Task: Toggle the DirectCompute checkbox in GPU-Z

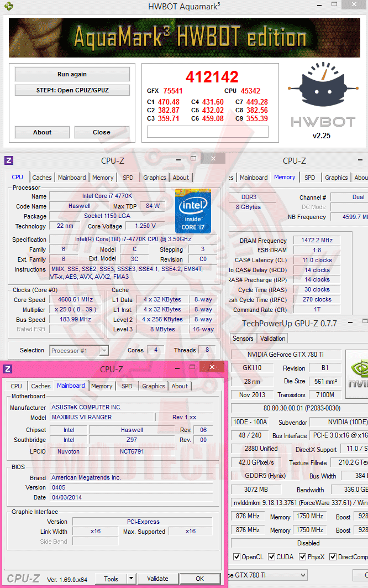Action: (x=333, y=557)
